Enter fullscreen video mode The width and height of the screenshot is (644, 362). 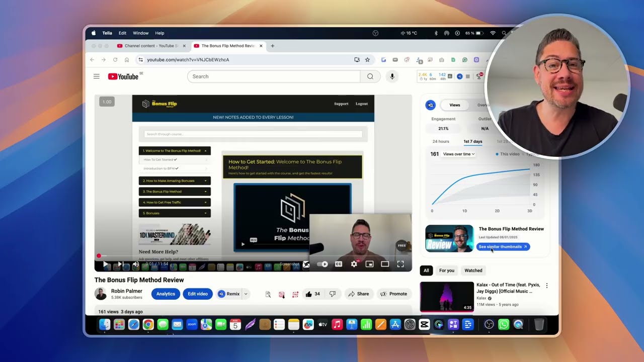[400, 264]
